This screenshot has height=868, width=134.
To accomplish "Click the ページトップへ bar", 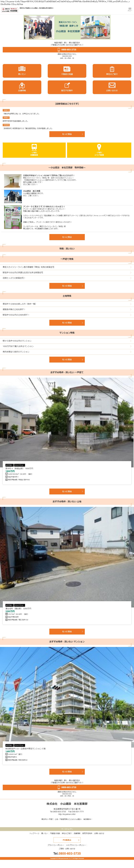I will pyautogui.click(x=67, y=829).
